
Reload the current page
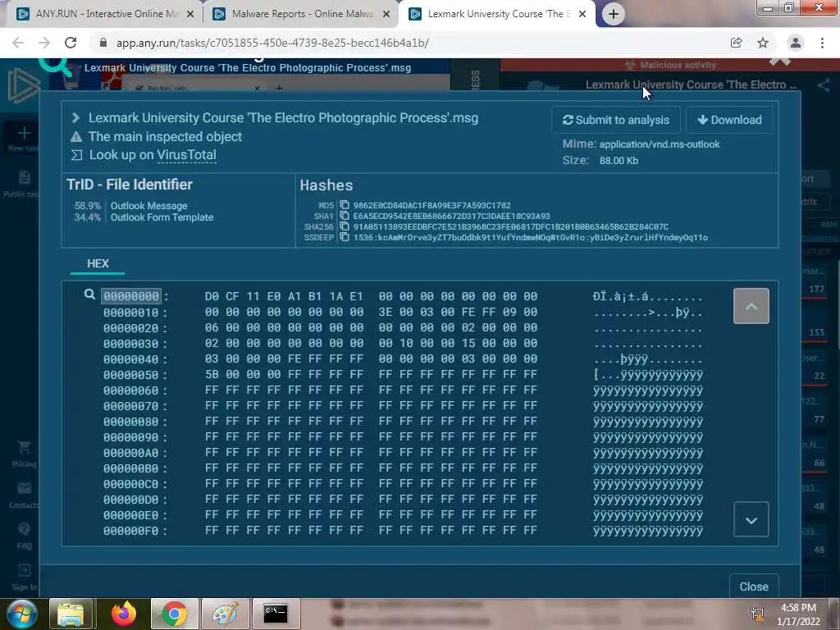pyautogui.click(x=71, y=43)
